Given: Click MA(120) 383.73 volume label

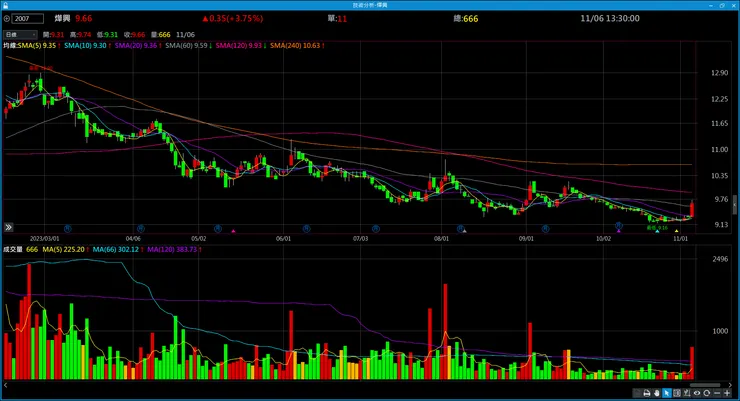Looking at the screenshot, I should coord(172,249).
